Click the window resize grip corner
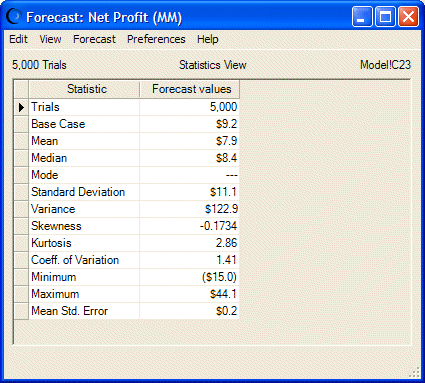The height and width of the screenshot is (383, 425). coord(414,372)
